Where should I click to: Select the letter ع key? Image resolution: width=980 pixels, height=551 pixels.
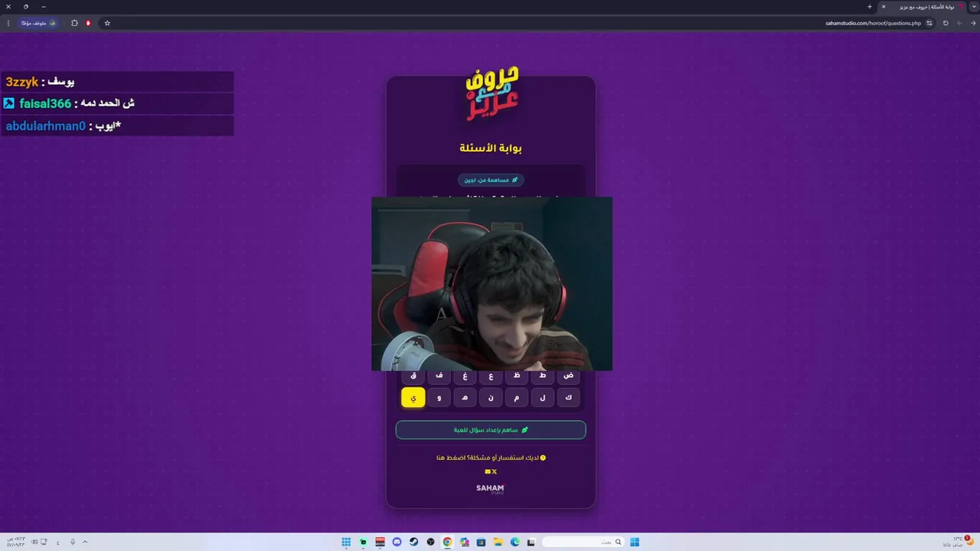coord(491,377)
